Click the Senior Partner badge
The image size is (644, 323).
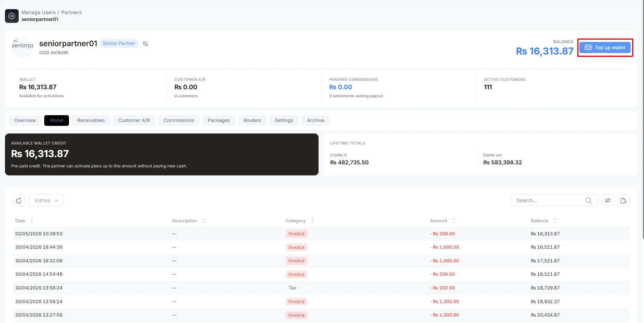tap(119, 43)
